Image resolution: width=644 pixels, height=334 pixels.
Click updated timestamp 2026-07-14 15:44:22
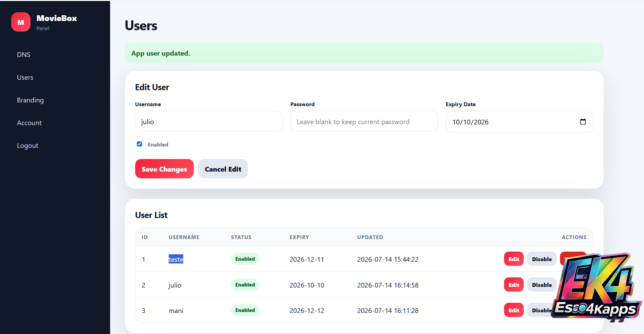point(388,259)
